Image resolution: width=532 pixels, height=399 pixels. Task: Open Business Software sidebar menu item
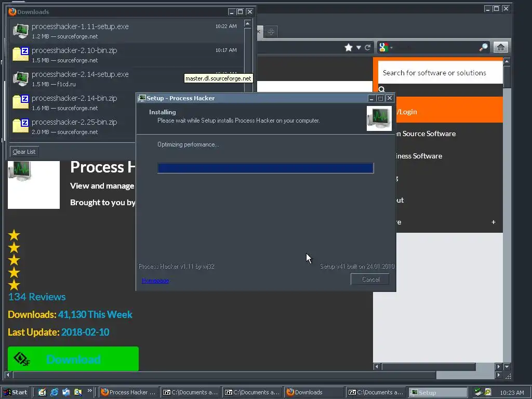[419, 156]
